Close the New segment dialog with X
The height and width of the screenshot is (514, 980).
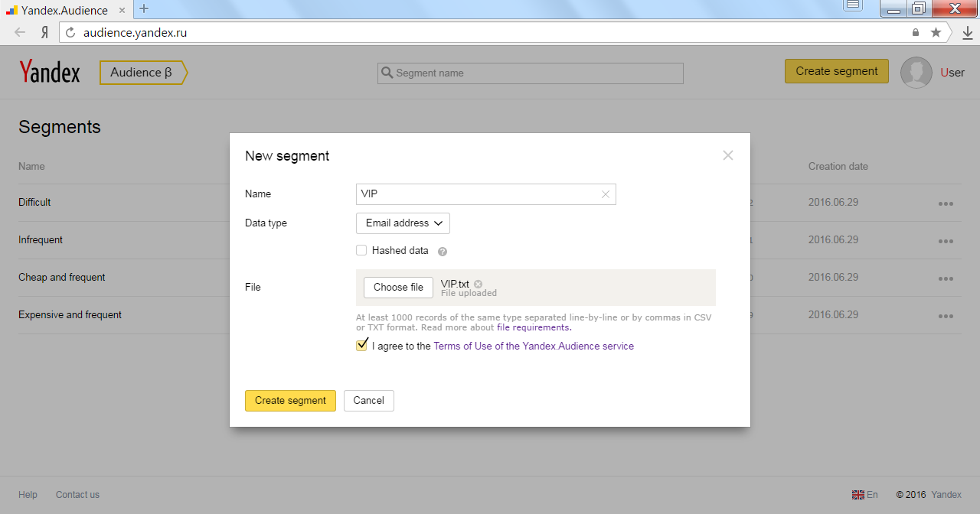pyautogui.click(x=728, y=155)
